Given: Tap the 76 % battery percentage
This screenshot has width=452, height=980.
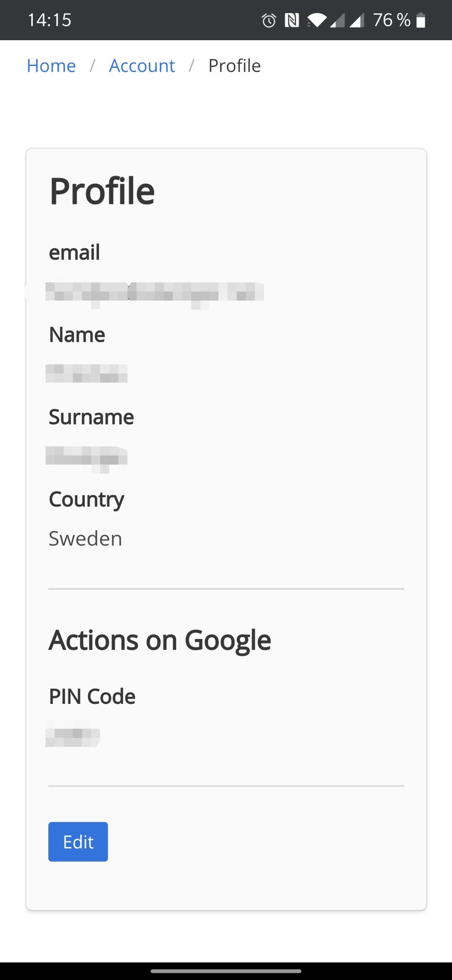Looking at the screenshot, I should tap(391, 20).
